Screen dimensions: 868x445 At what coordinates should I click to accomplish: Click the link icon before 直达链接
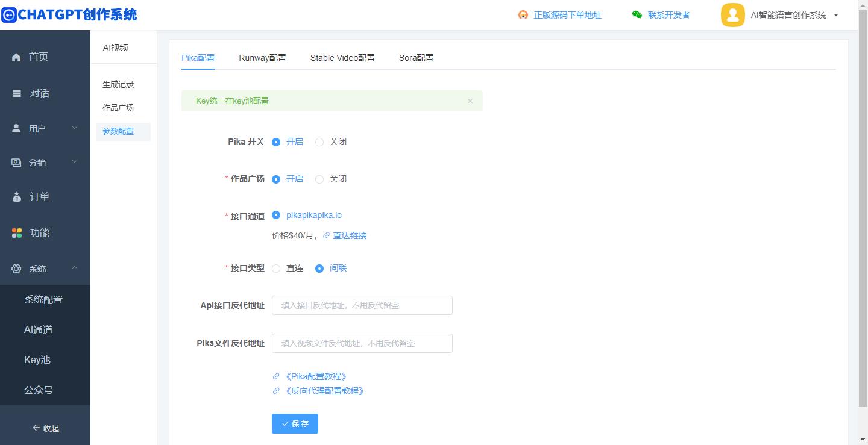(326, 235)
